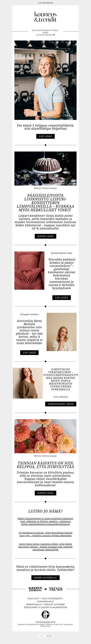The width and height of the screenshot is (91, 644).
Task: Click the Powered by Liana badge
Action: [45, 636]
